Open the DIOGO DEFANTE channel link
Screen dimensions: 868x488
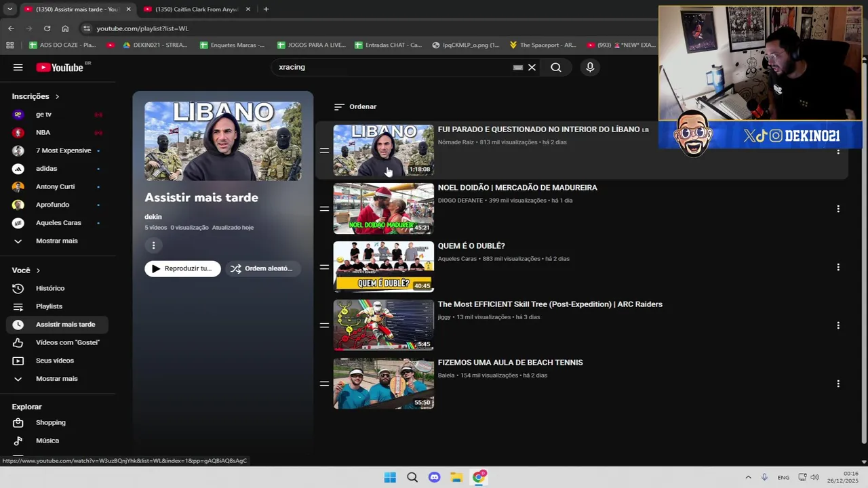point(460,201)
